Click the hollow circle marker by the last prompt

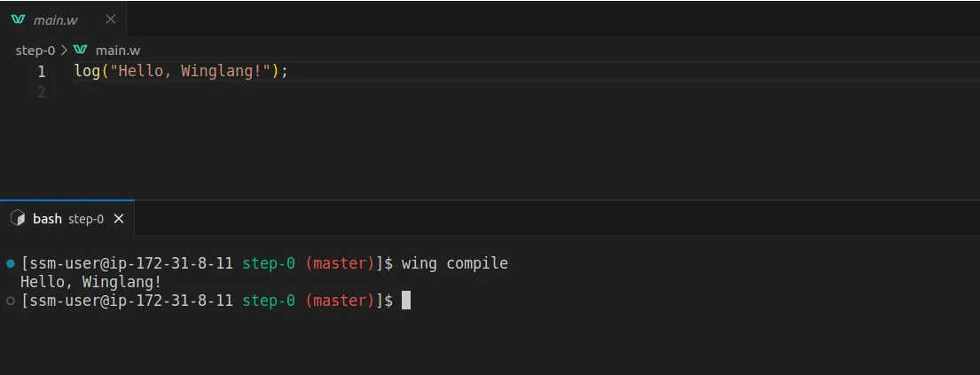point(10,301)
